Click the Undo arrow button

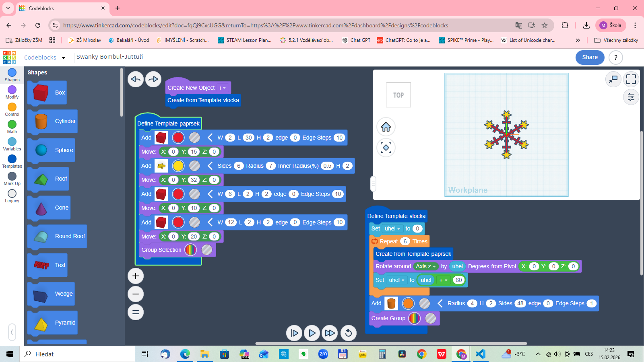click(136, 79)
